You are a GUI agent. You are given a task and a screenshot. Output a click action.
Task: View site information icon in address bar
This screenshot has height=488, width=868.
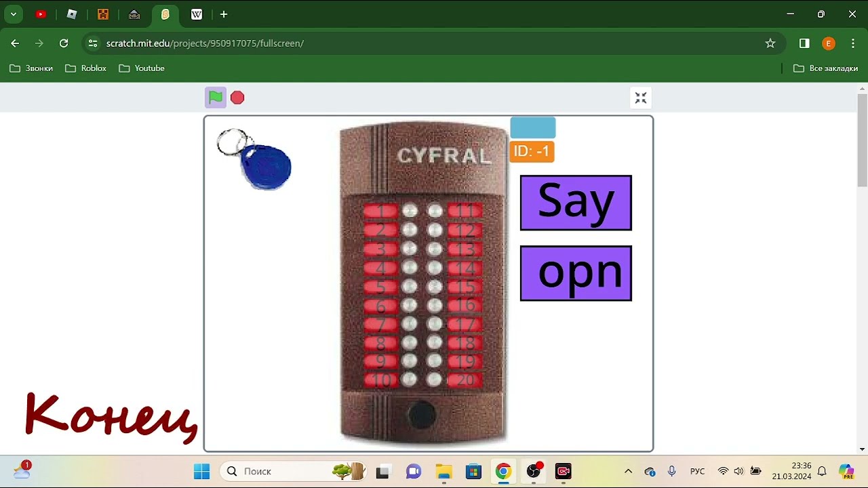pyautogui.click(x=93, y=43)
